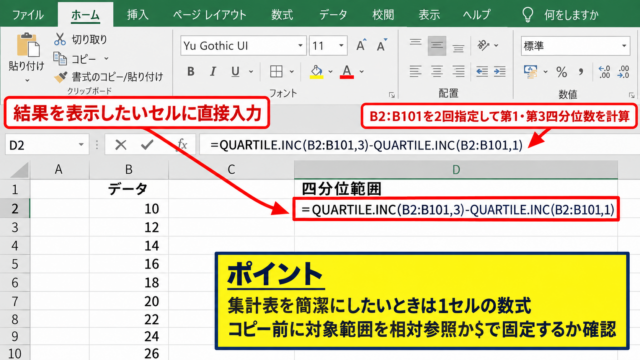
Task: Open the ファイル tab
Action: (28, 15)
